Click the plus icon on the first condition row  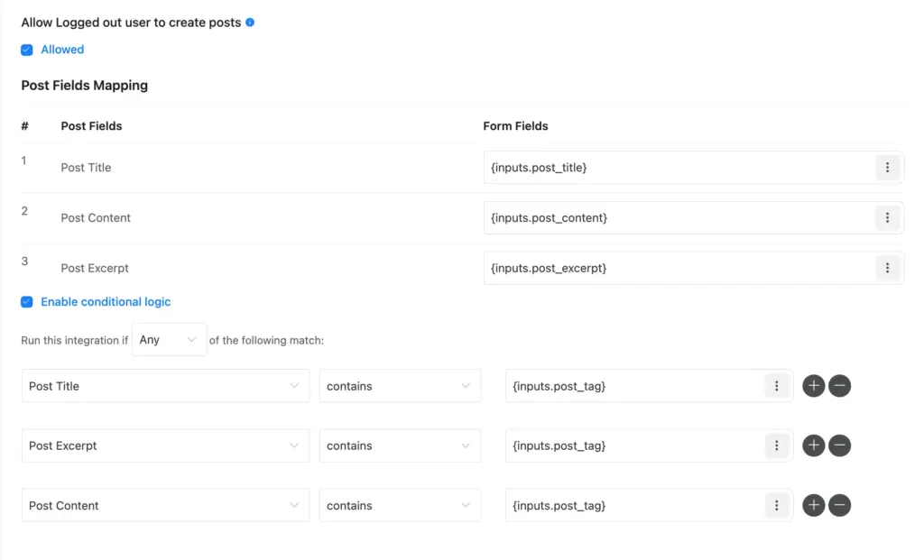813,385
